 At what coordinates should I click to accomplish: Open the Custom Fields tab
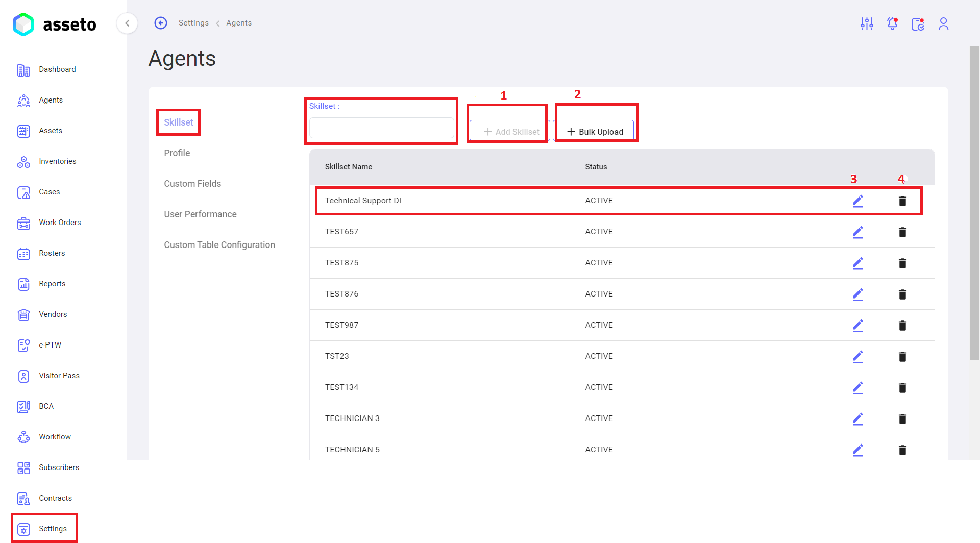(192, 184)
